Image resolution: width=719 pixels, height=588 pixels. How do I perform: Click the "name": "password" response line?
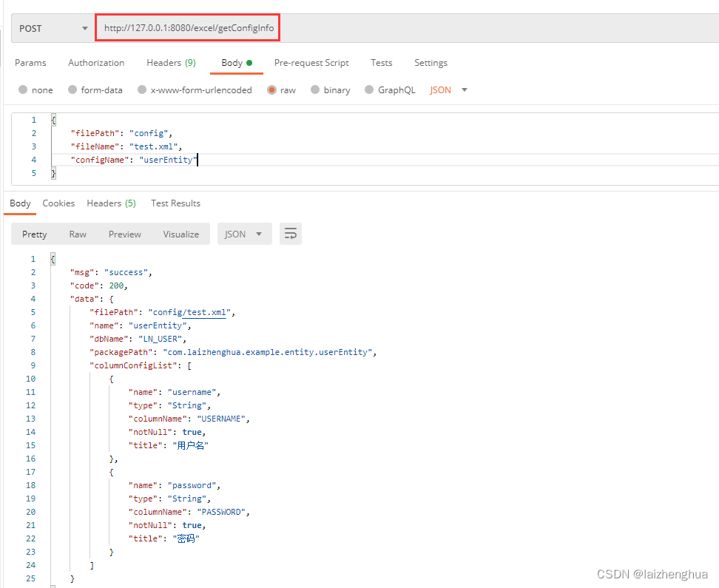[175, 485]
